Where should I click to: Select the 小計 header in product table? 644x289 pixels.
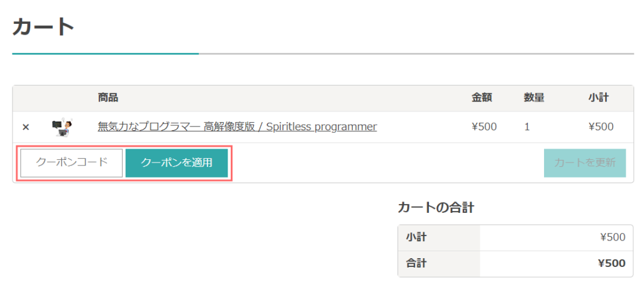[x=599, y=98]
